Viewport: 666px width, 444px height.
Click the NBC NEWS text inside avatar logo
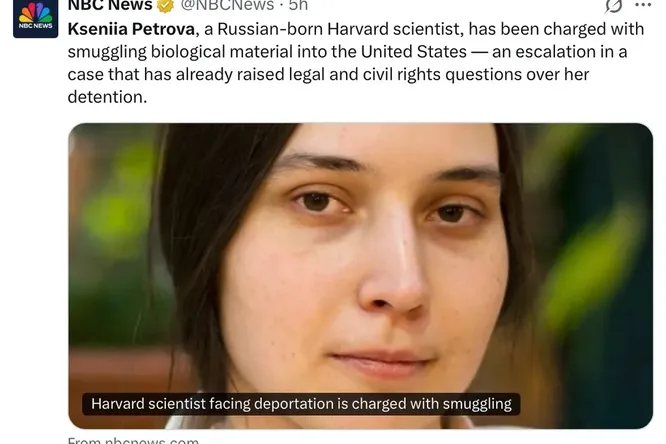(36, 26)
